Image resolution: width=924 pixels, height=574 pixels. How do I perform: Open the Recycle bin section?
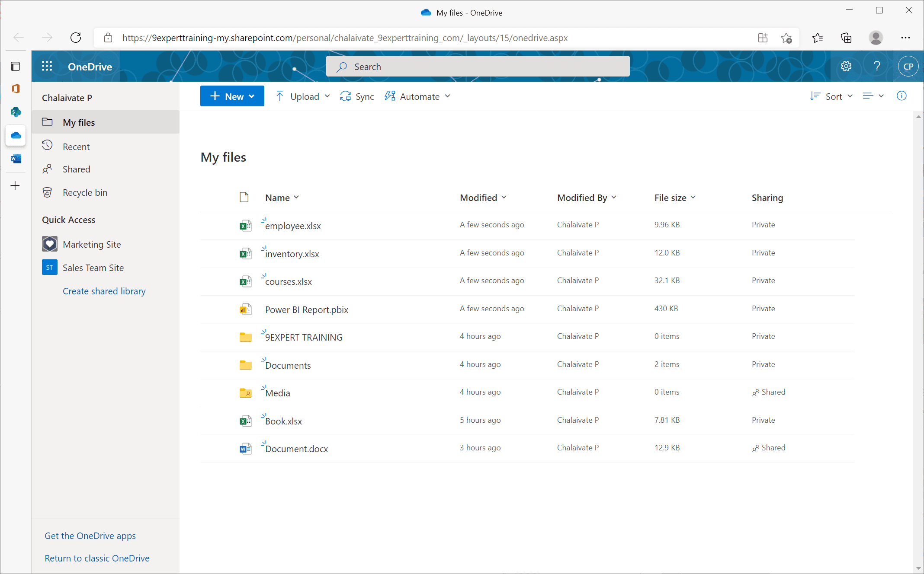(x=85, y=192)
